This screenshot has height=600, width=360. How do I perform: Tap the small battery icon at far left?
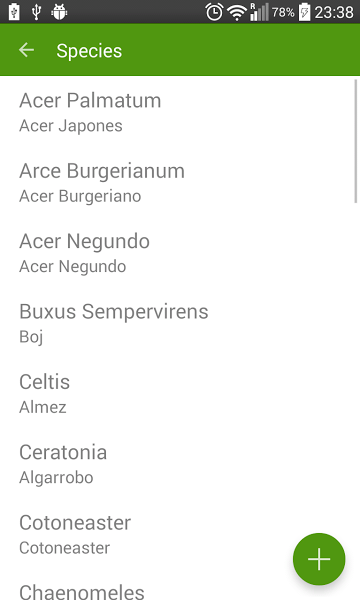(14, 12)
